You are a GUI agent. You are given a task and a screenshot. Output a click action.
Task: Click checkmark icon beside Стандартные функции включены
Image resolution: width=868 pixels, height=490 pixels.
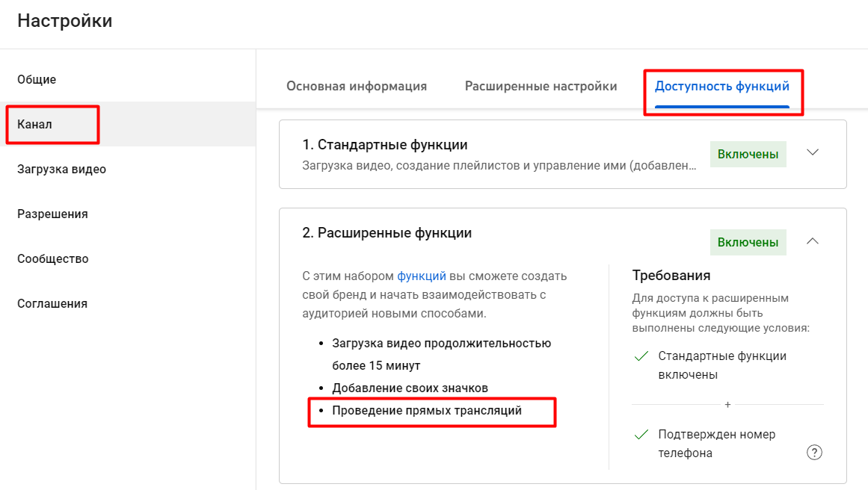(x=641, y=357)
